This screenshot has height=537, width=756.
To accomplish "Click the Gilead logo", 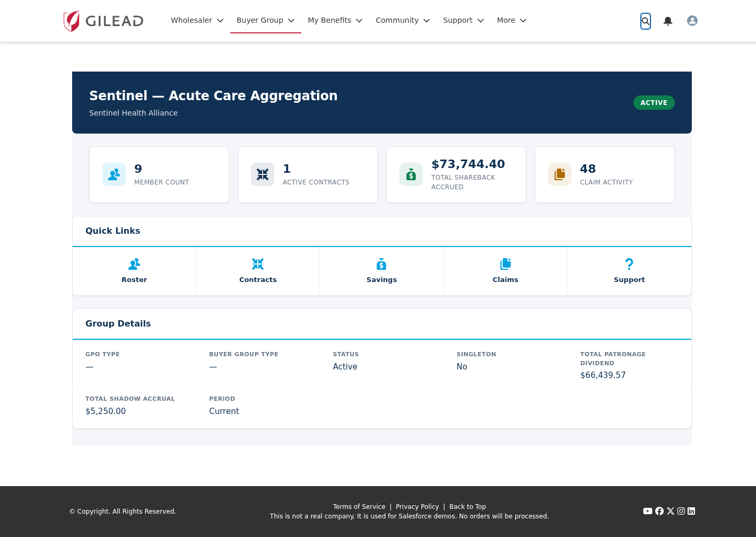I will (103, 21).
